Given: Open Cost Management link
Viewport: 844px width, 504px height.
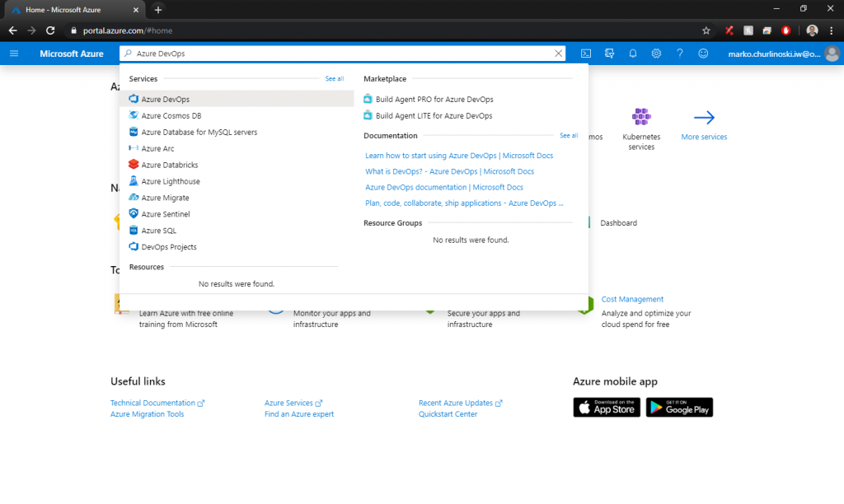Looking at the screenshot, I should (x=632, y=299).
